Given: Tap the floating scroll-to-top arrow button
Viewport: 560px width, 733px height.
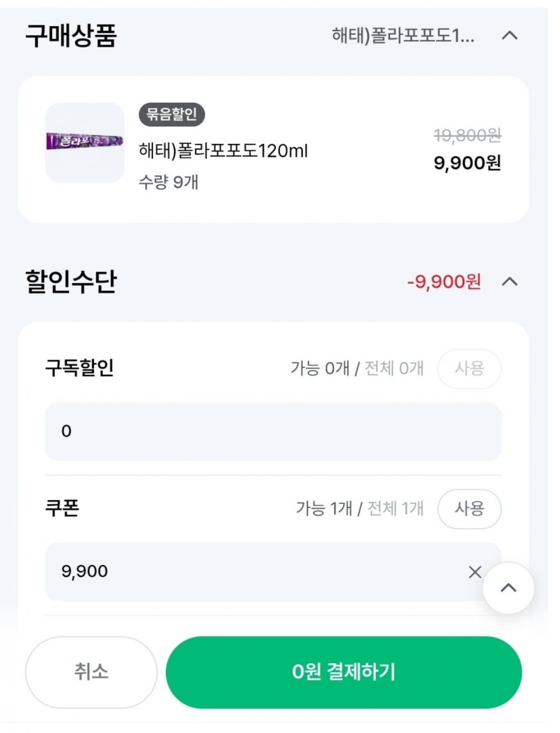Looking at the screenshot, I should click(x=508, y=588).
